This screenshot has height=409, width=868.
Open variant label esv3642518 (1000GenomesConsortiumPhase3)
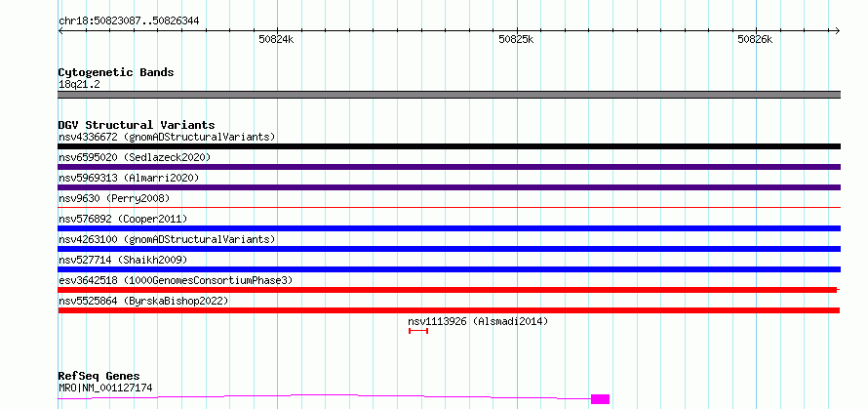pos(176,280)
